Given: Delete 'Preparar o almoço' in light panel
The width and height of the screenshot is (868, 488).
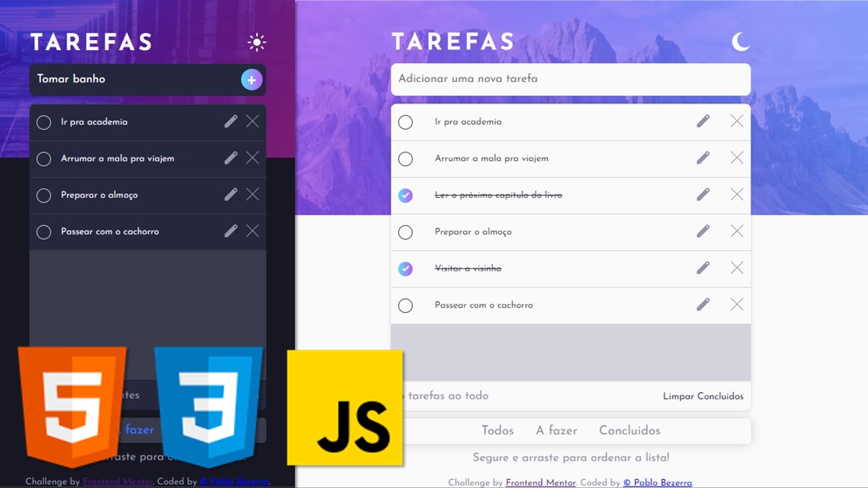Looking at the screenshot, I should point(737,231).
